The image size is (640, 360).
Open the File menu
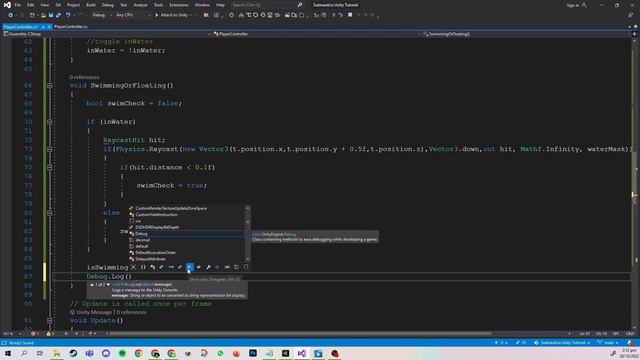click(x=18, y=5)
